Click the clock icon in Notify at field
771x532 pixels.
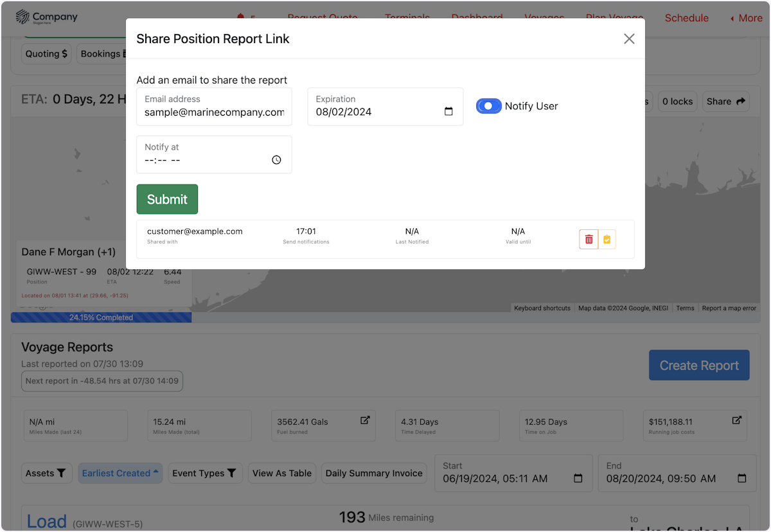[x=276, y=159]
